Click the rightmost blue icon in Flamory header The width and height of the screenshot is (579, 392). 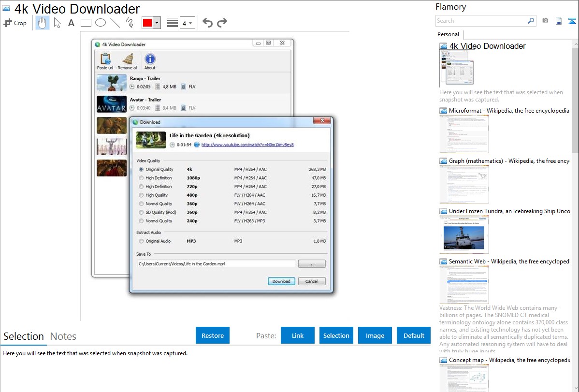pos(572,21)
